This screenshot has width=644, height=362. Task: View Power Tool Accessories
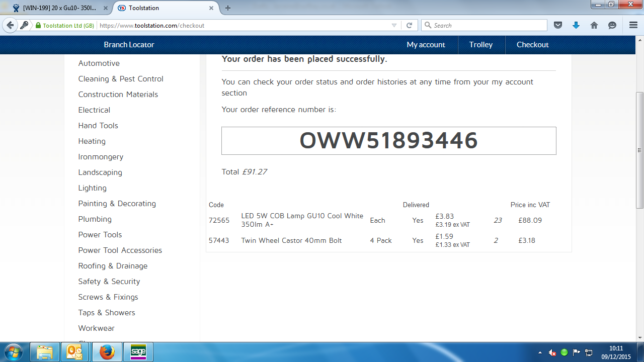click(x=120, y=250)
